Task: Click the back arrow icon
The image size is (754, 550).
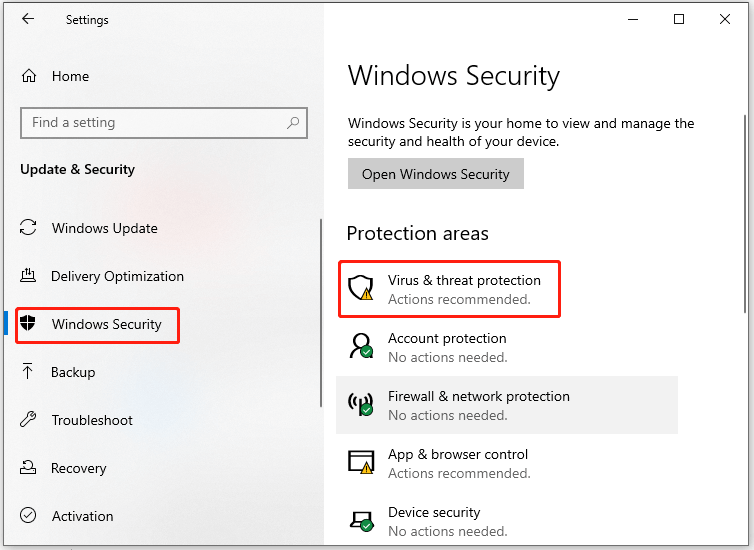Action: pos(28,19)
